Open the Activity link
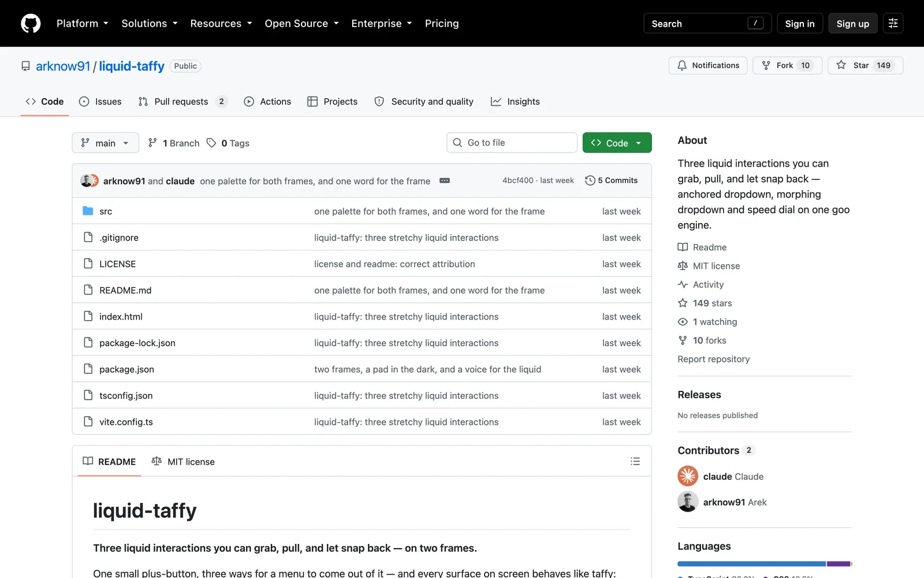The height and width of the screenshot is (578, 924). (x=701, y=284)
